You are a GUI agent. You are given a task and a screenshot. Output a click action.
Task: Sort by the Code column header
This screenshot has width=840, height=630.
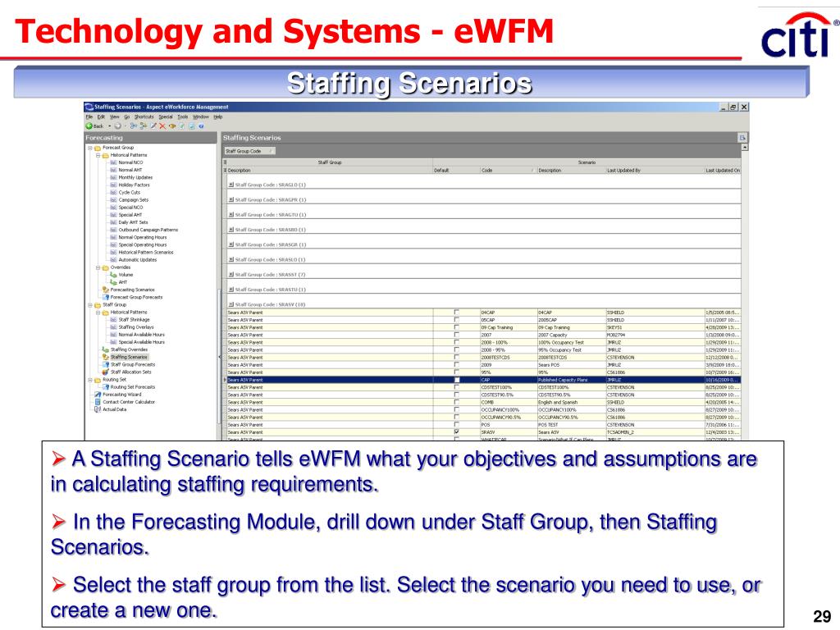tap(509, 171)
